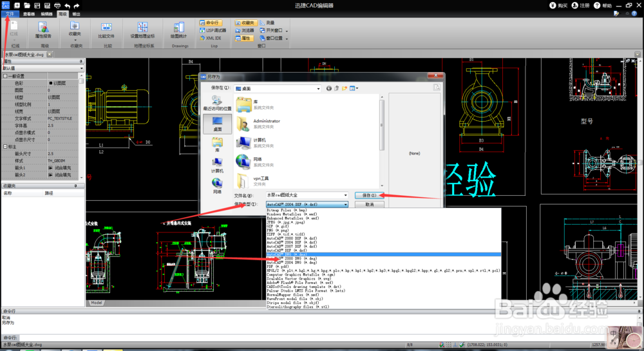Click the file list vertical scrollbar in dialog
The image size is (644, 351).
pyautogui.click(x=381, y=124)
